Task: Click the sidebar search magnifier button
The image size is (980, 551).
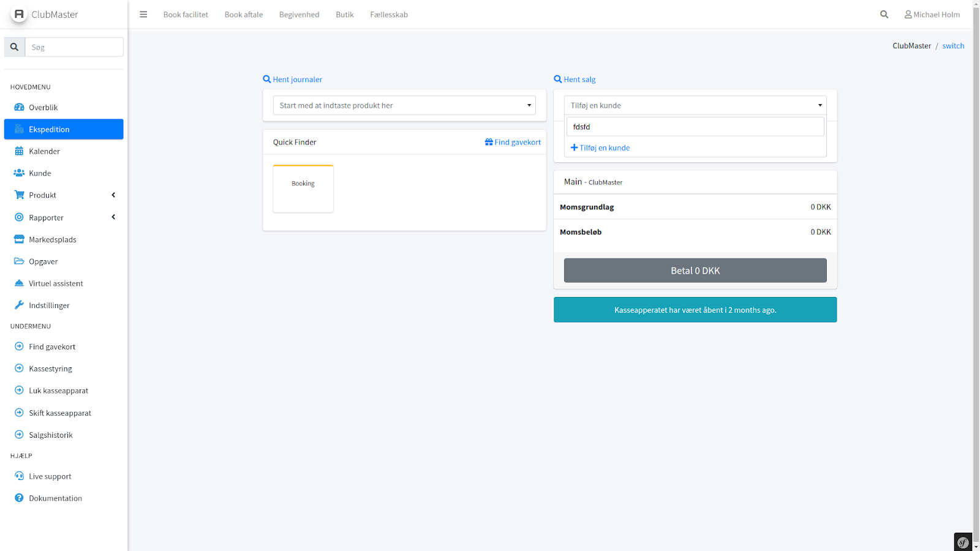Action: point(15,47)
